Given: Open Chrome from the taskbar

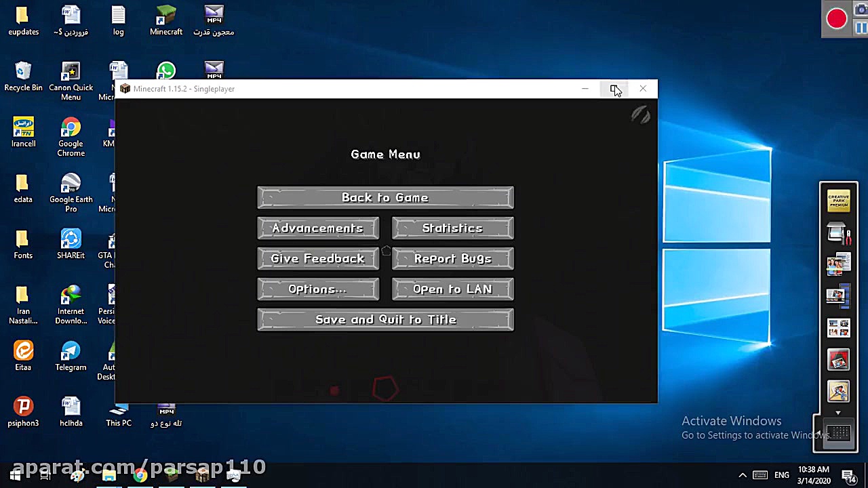Looking at the screenshot, I should coord(140,475).
